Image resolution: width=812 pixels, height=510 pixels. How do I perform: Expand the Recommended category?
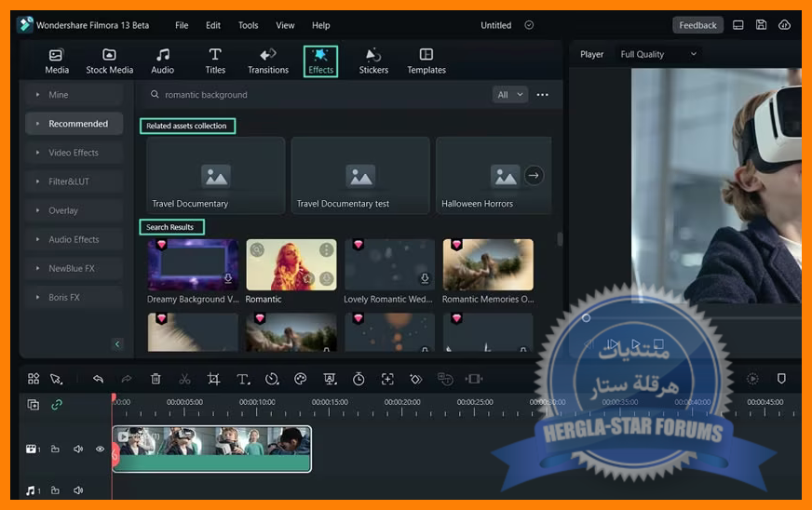coord(74,124)
